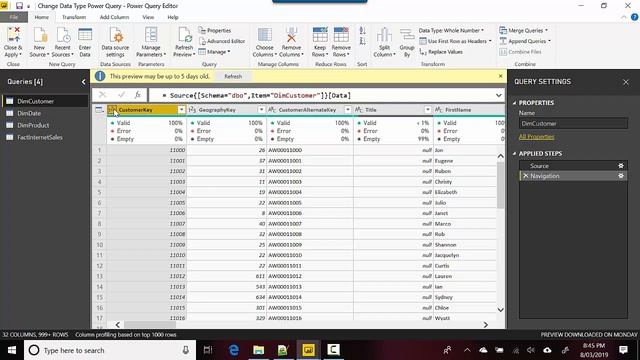Click the CustomerKey data type icon
The height and width of the screenshot is (360, 640).
(112, 110)
